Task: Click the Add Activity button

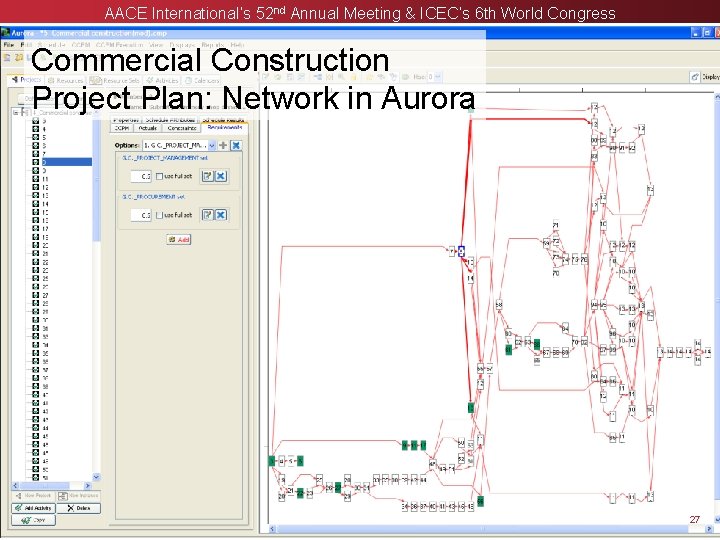Action: tap(34, 508)
